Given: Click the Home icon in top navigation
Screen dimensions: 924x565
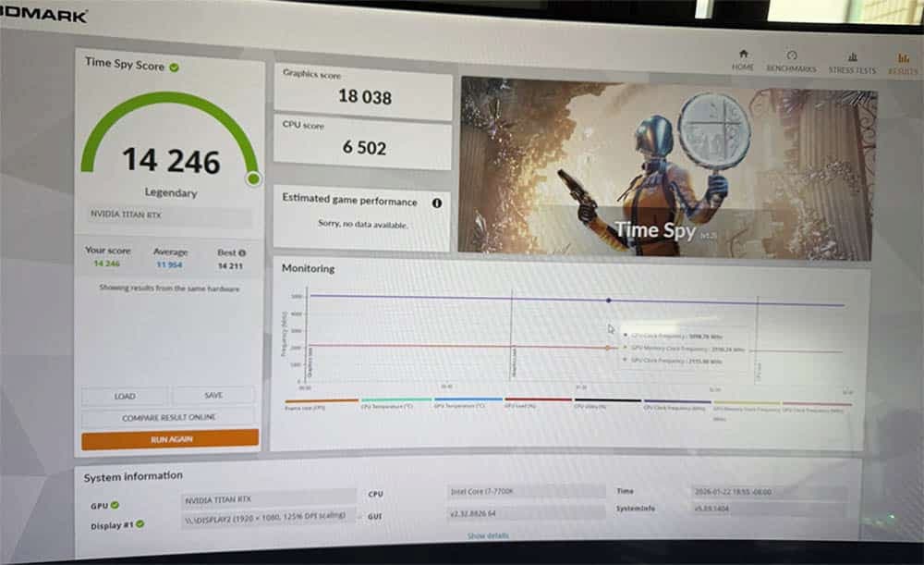Looking at the screenshot, I should (x=743, y=54).
